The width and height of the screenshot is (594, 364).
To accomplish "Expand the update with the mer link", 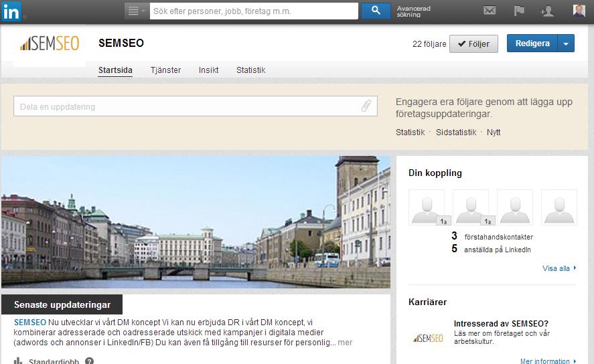I will (345, 343).
